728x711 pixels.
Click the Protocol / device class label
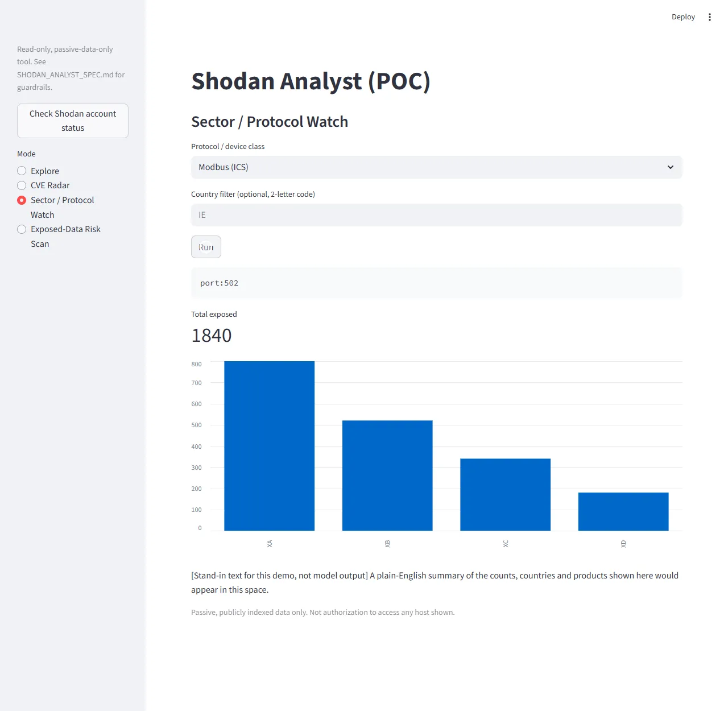228,147
